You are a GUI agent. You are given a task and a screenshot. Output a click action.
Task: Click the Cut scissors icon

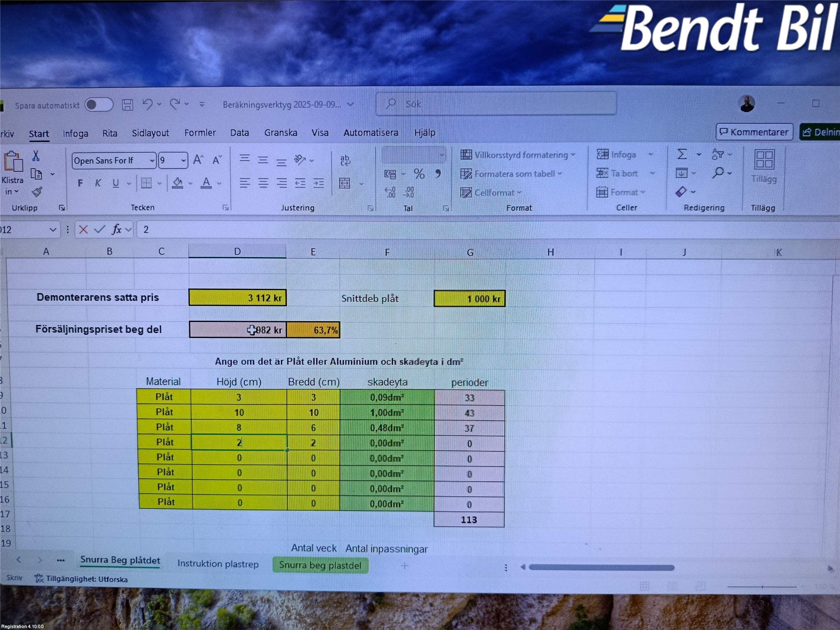[x=36, y=156]
